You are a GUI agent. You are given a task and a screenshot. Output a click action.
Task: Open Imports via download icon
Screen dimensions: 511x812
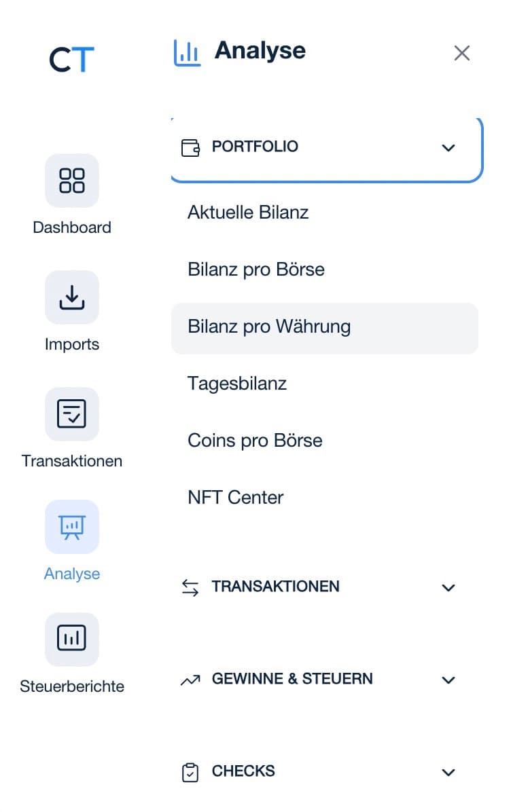(x=72, y=297)
